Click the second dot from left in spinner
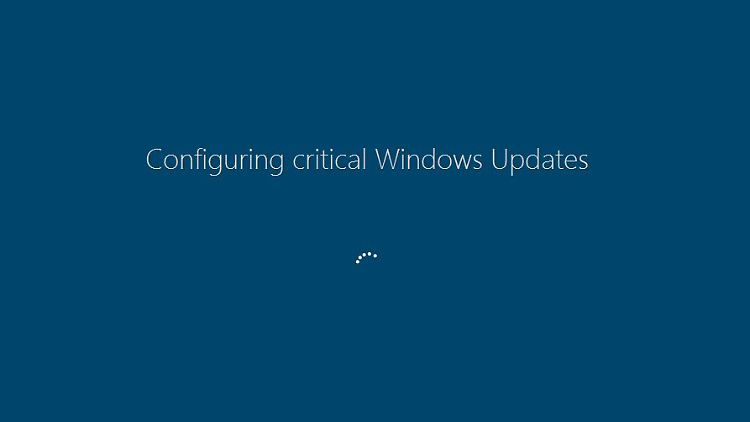750x422 pixels. (360, 257)
